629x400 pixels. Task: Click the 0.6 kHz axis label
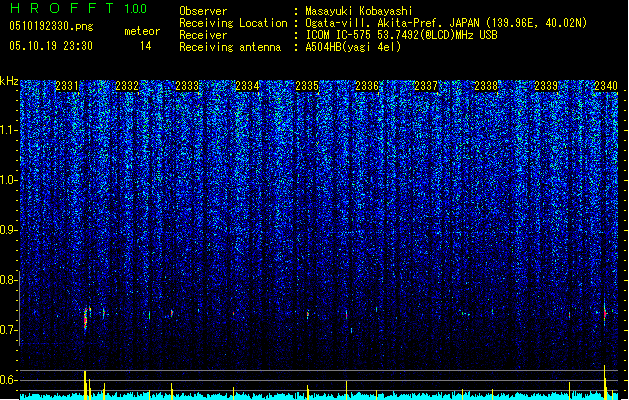pos(9,380)
